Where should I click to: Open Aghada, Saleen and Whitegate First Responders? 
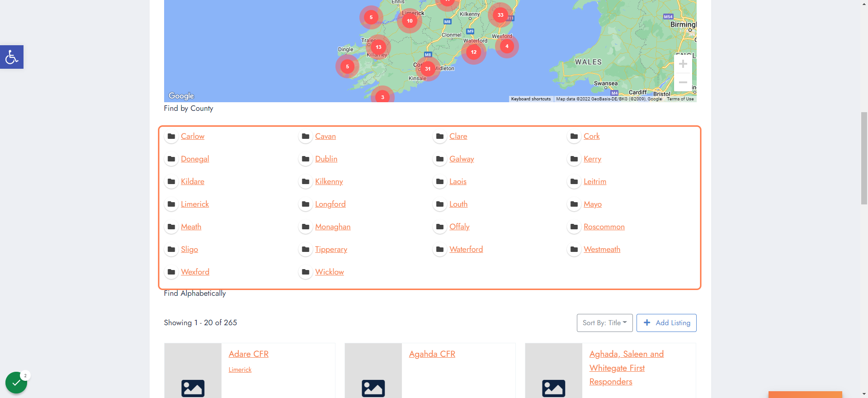pyautogui.click(x=627, y=368)
